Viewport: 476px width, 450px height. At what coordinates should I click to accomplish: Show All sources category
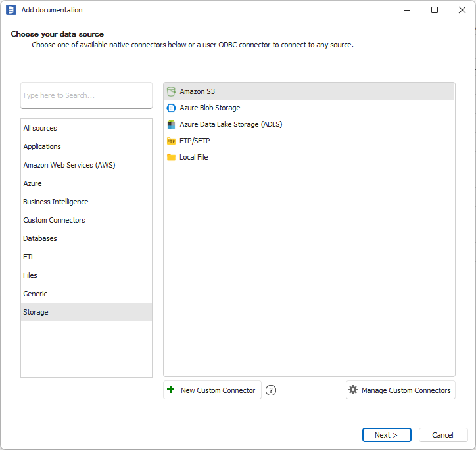86,128
